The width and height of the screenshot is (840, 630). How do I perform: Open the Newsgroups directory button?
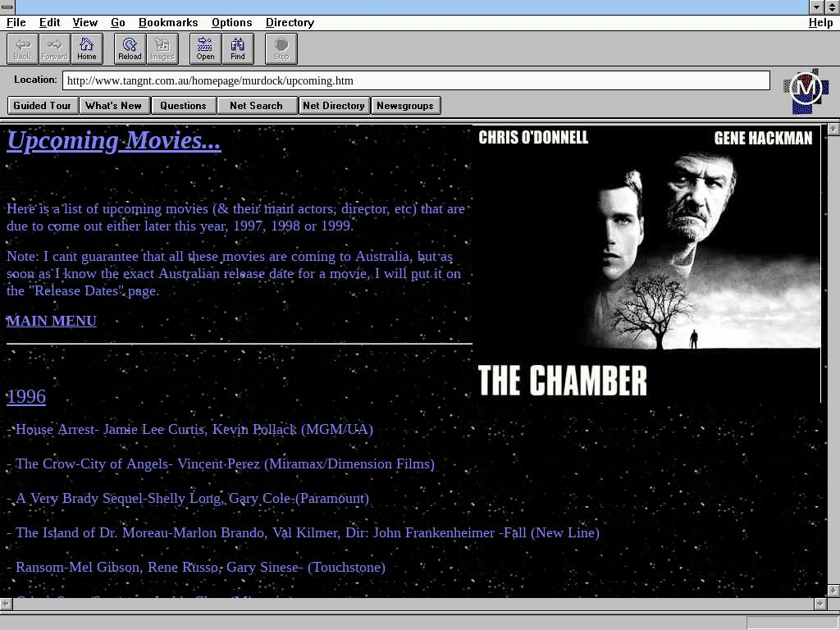[x=405, y=105]
